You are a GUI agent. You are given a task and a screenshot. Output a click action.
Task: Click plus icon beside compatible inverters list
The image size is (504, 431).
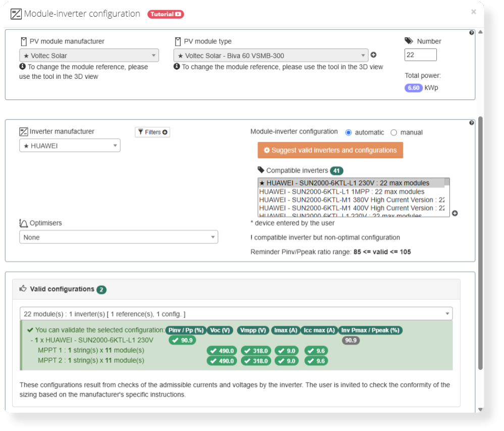point(455,213)
